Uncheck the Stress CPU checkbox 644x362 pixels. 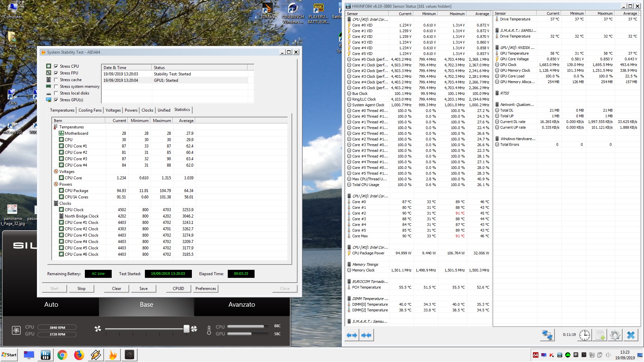56,66
